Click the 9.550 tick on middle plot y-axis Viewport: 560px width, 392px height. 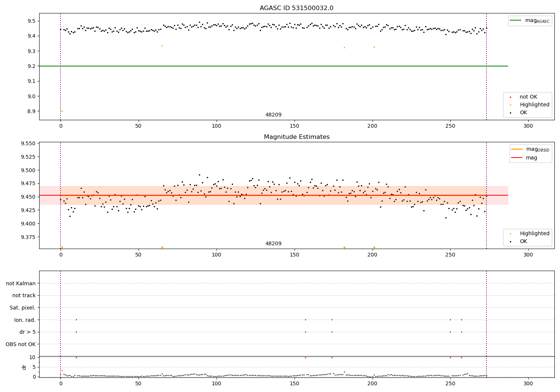[29, 143]
